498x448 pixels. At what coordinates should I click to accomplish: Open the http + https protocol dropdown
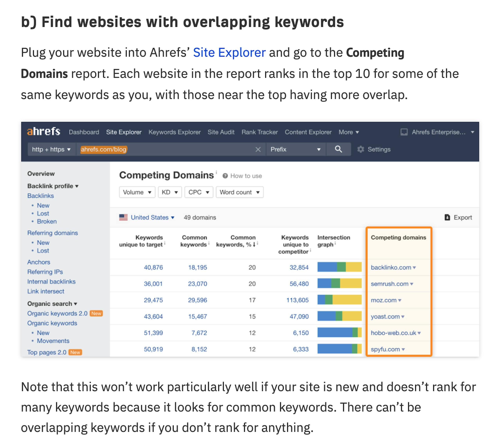tap(51, 149)
